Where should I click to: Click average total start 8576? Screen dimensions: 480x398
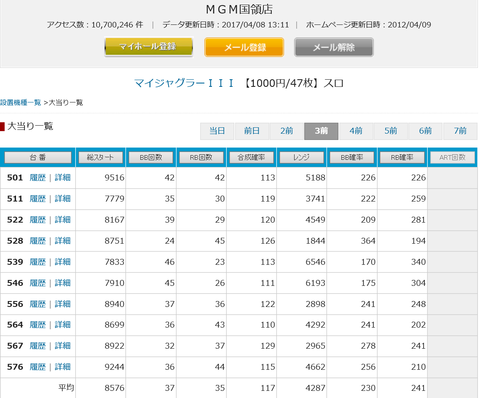point(114,388)
